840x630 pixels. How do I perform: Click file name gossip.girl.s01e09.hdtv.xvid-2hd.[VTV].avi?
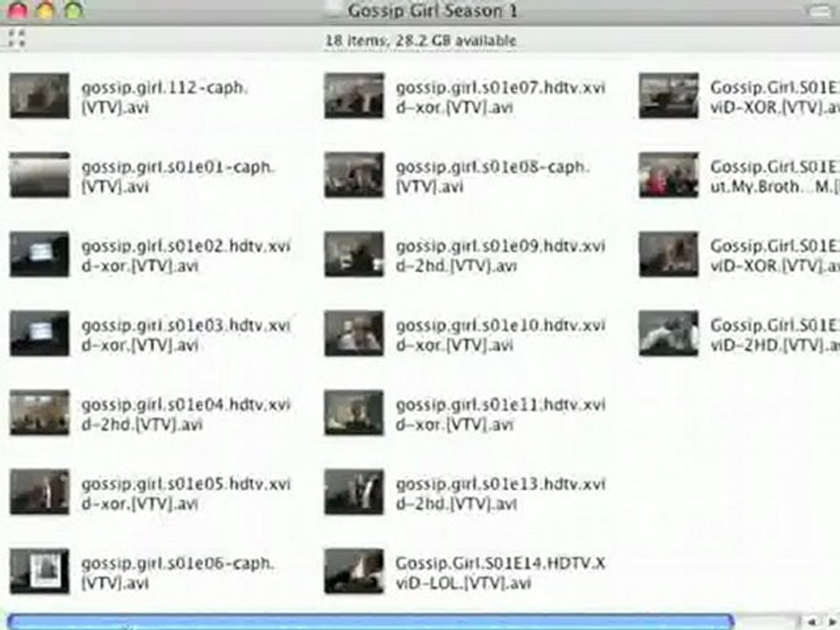point(500,255)
